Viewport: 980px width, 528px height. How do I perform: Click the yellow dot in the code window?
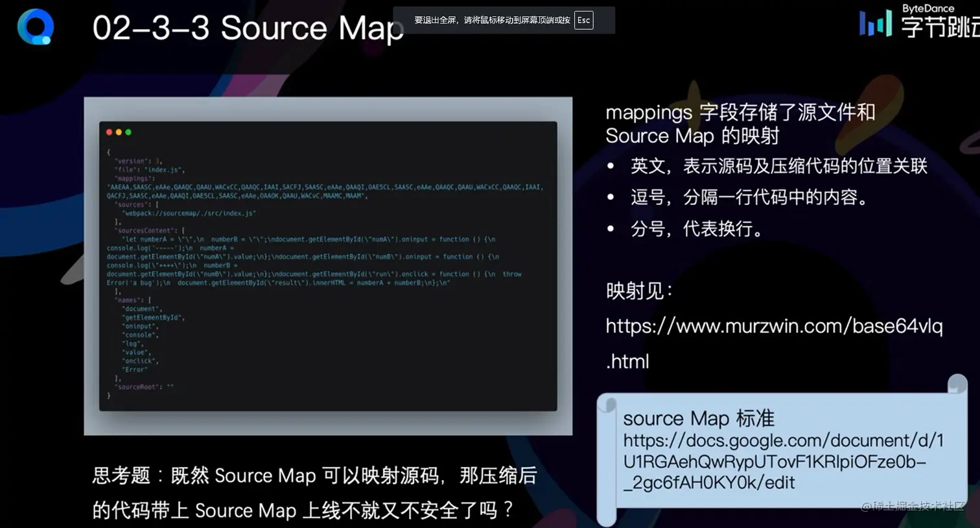tap(119, 132)
